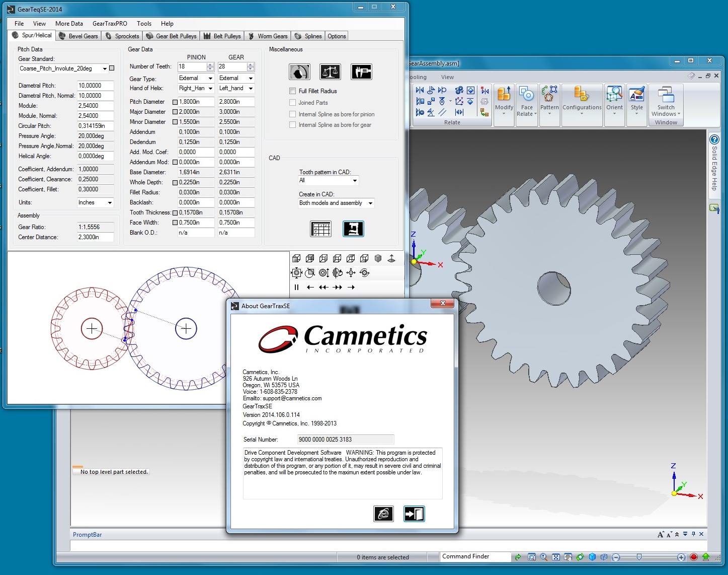This screenshot has height=575, width=728.
Task: Open the data table sheet icon in CAD section
Action: [320, 229]
